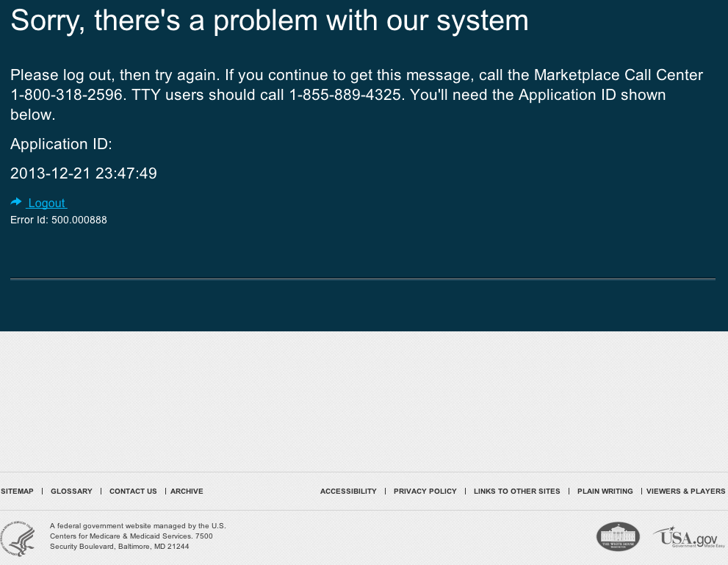Go to the Glossary footer link
728x565 pixels.
click(71, 492)
